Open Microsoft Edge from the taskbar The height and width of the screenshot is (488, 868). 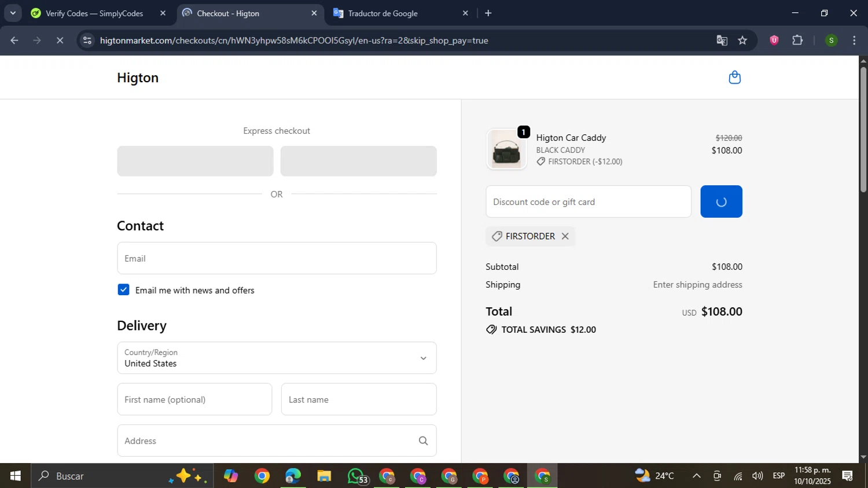[x=293, y=476]
